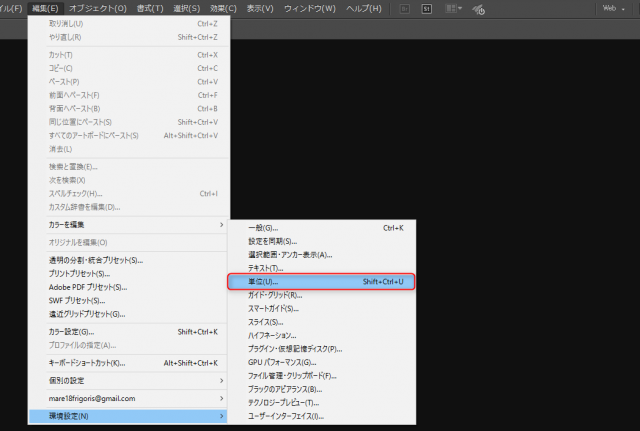Open the Web workspace switcher dropdown
Screen dimensions: 640x431
pos(613,8)
